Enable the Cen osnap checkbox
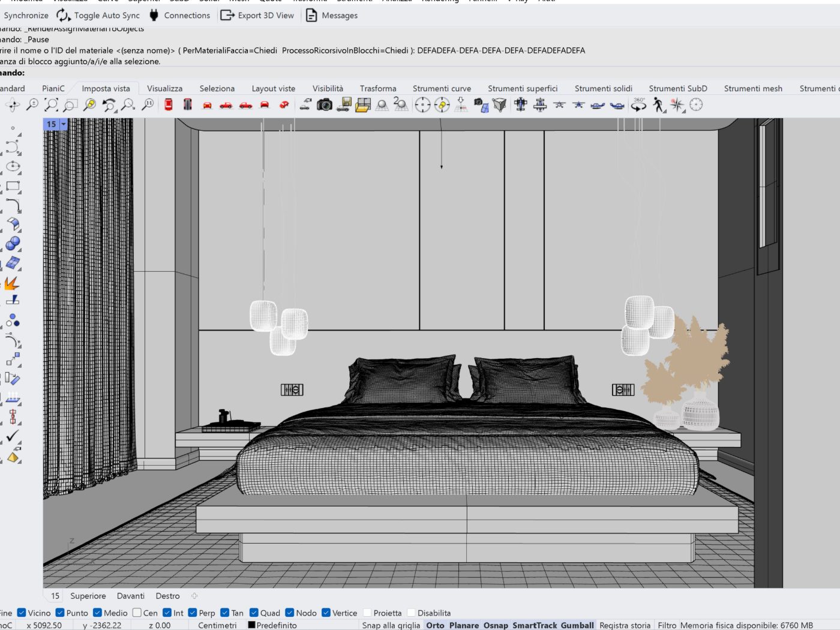 pyautogui.click(x=137, y=613)
